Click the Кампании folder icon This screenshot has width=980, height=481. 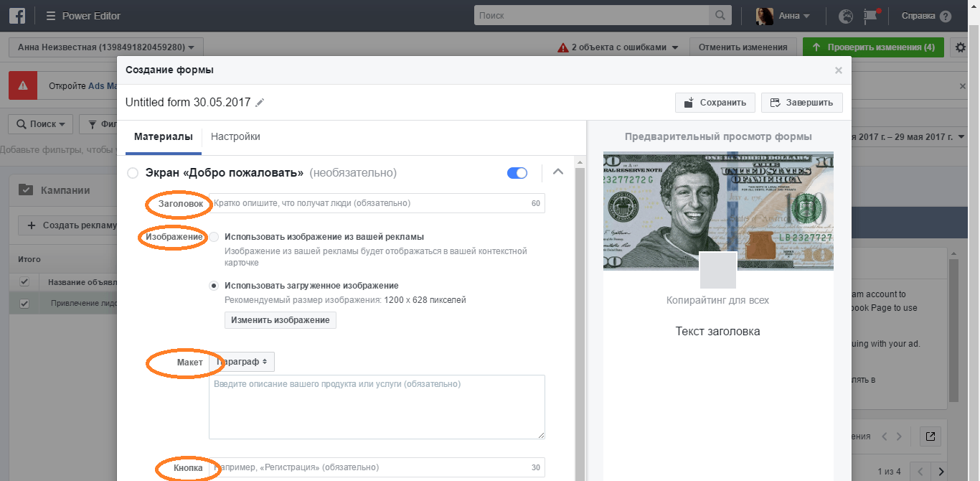click(26, 190)
